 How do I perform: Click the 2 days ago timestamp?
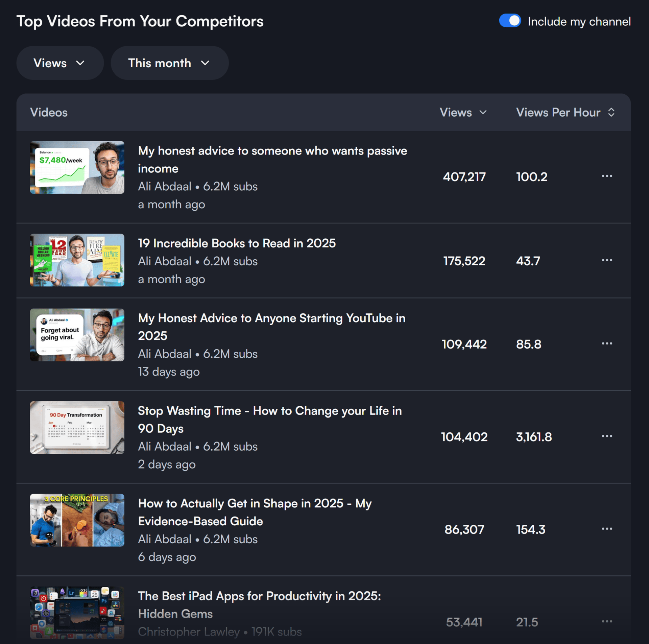coord(167,464)
